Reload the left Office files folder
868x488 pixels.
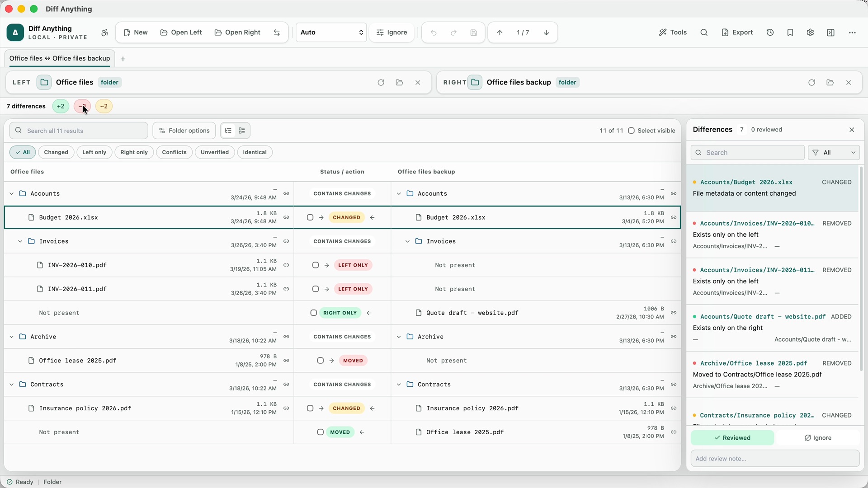click(381, 82)
